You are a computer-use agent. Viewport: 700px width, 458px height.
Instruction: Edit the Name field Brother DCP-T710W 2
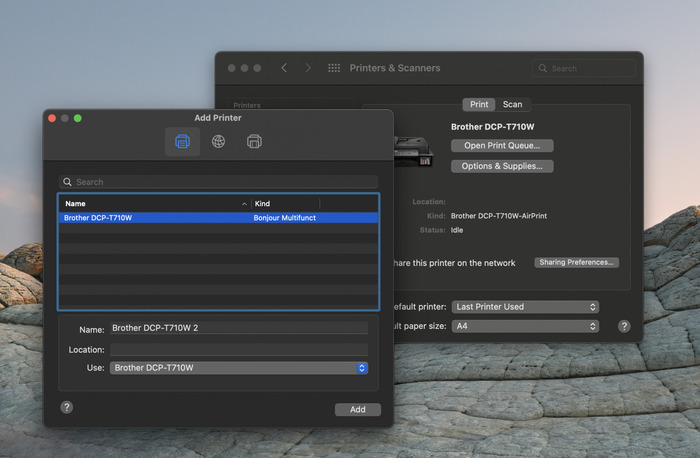239,328
